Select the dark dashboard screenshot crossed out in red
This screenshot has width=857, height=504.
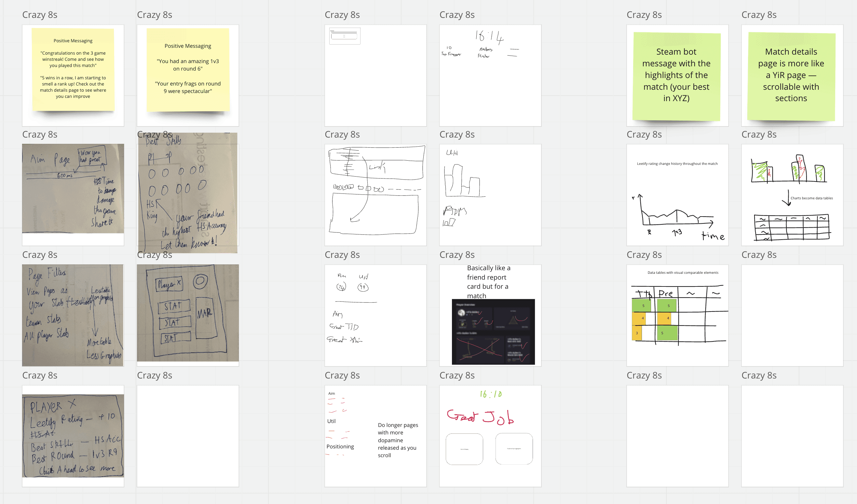pos(493,332)
